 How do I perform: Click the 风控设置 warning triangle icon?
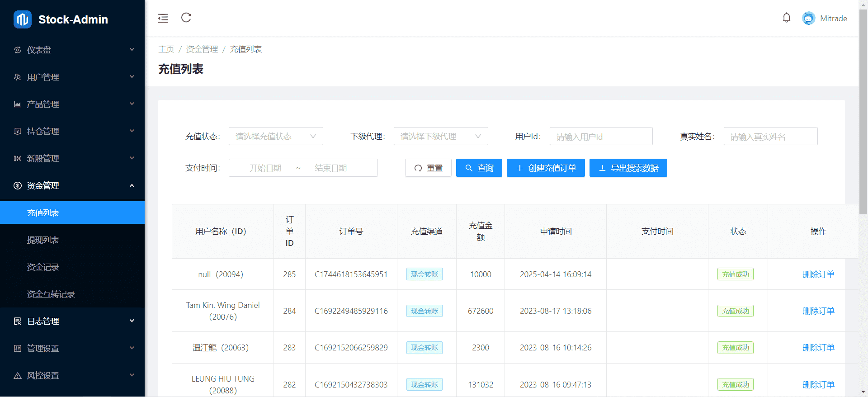tap(18, 376)
